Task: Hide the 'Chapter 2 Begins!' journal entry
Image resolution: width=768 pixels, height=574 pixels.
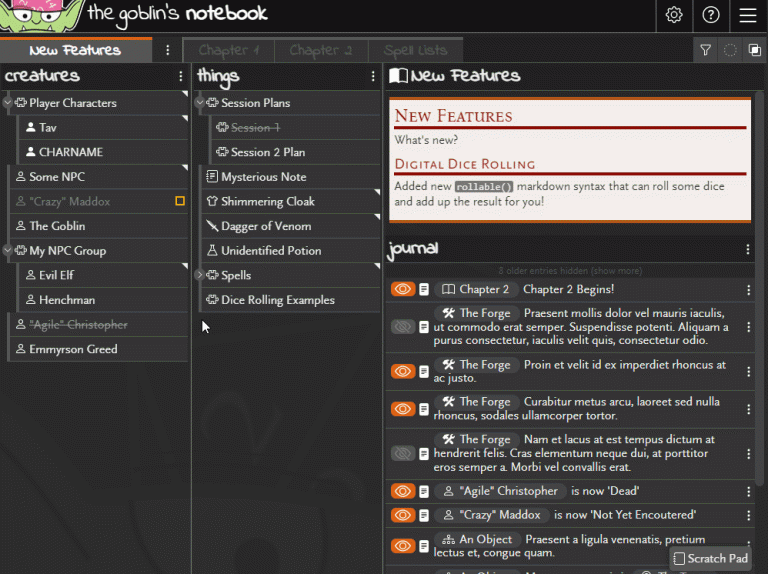Action: [402, 290]
